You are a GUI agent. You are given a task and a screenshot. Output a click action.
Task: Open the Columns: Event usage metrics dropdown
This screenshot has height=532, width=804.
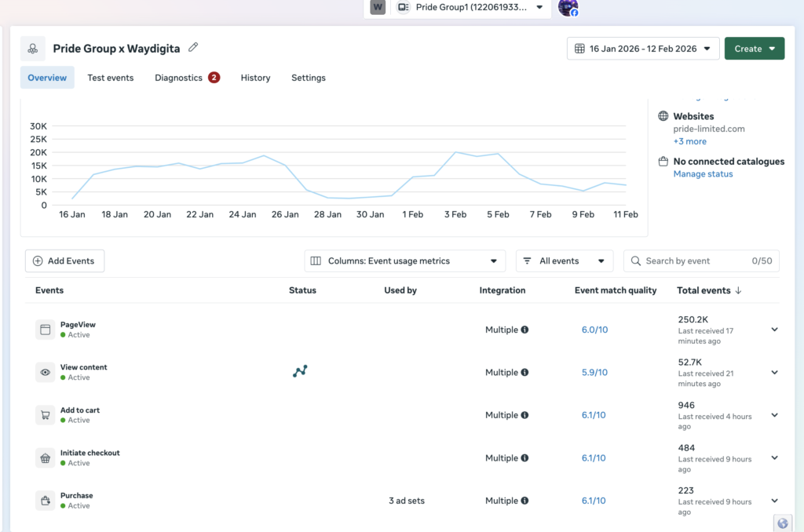click(404, 261)
